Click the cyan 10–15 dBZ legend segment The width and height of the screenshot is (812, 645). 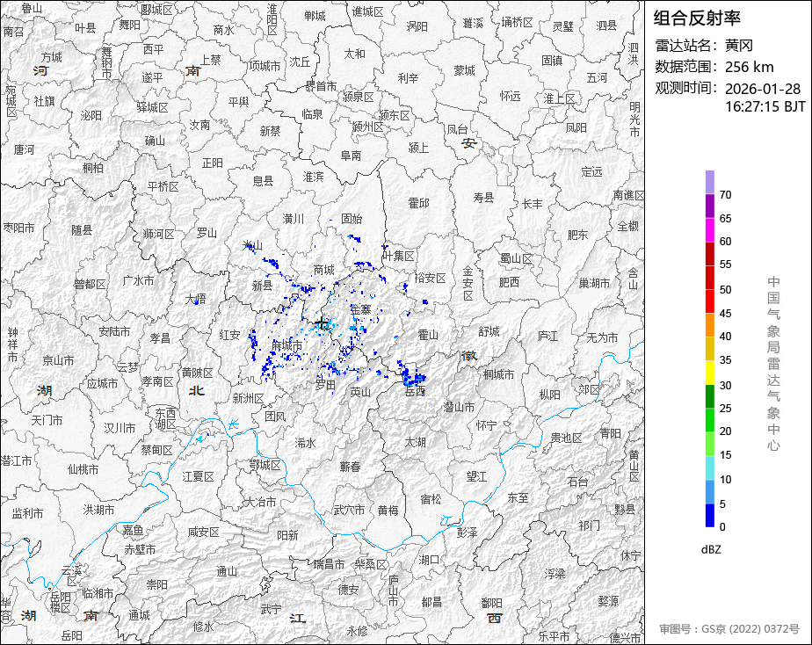pos(709,467)
